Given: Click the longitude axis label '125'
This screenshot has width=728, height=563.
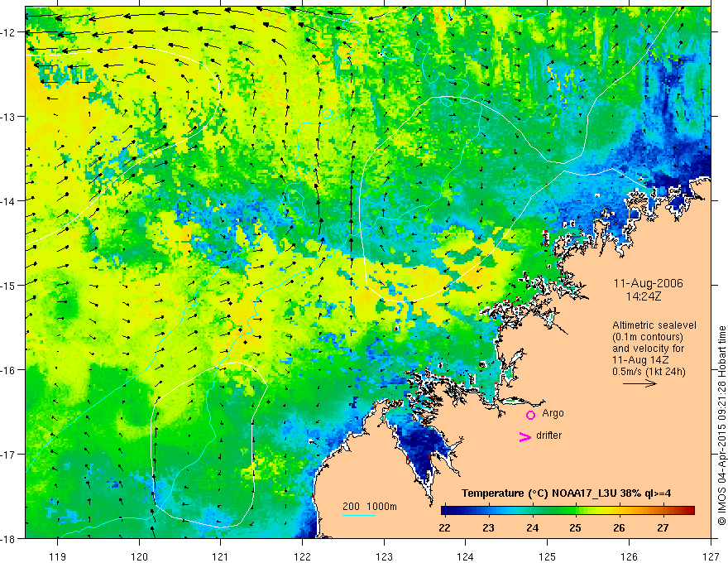Looking at the screenshot, I should click(x=548, y=556).
